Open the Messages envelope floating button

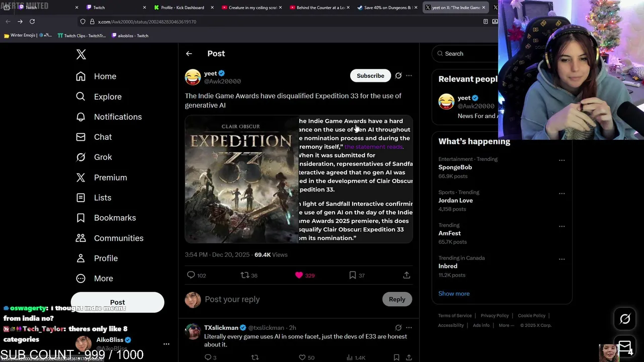pos(625,346)
